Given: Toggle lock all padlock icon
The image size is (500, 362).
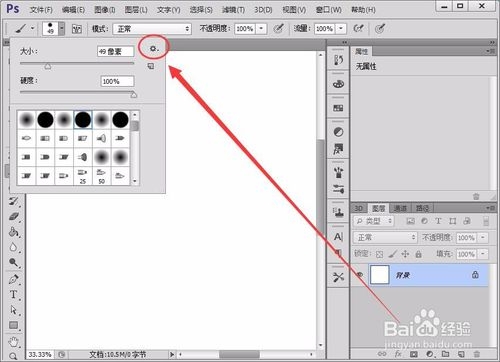Looking at the screenshot, I should point(418,254).
